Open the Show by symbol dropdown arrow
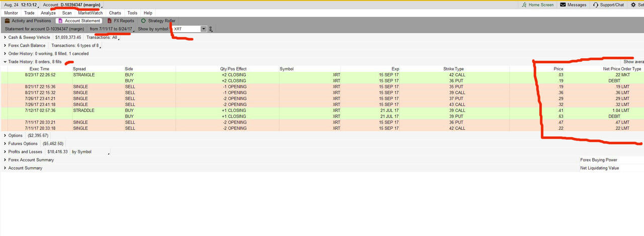This screenshot has height=236, width=644. pos(204,29)
